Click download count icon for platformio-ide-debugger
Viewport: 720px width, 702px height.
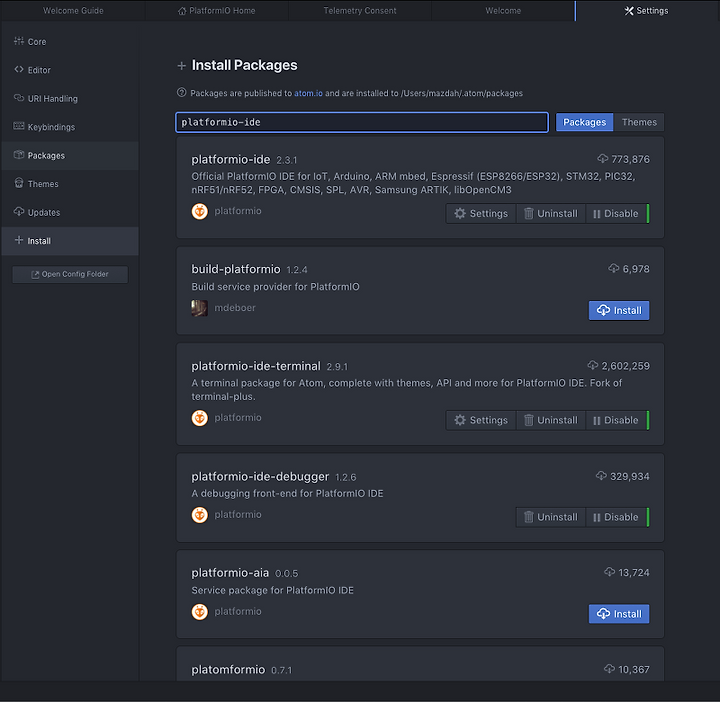coord(601,476)
